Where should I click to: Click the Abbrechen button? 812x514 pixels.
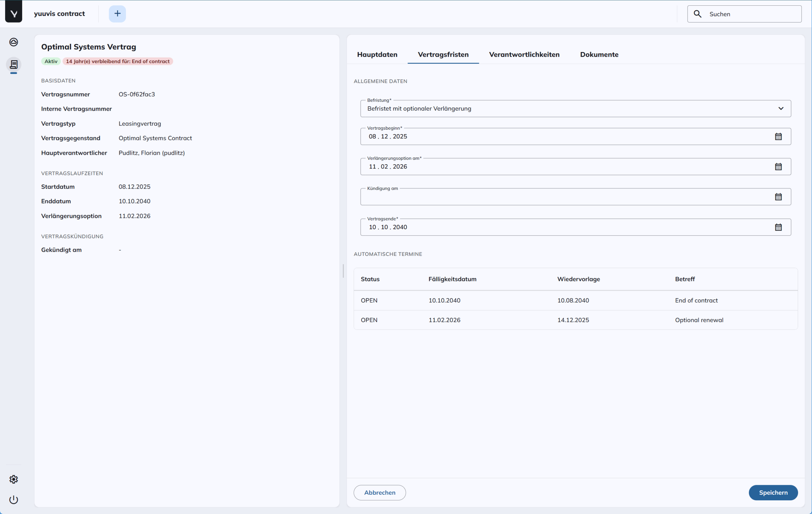pyautogui.click(x=379, y=492)
